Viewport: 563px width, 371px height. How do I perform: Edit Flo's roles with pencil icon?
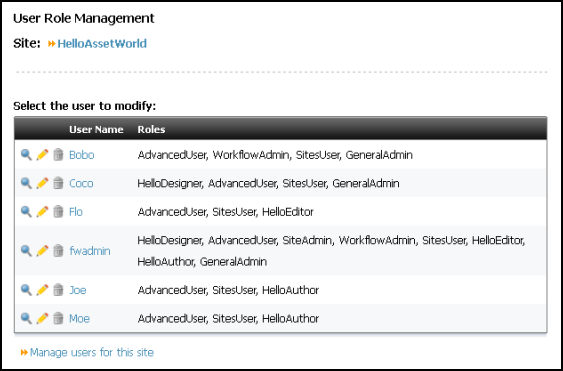click(x=42, y=212)
